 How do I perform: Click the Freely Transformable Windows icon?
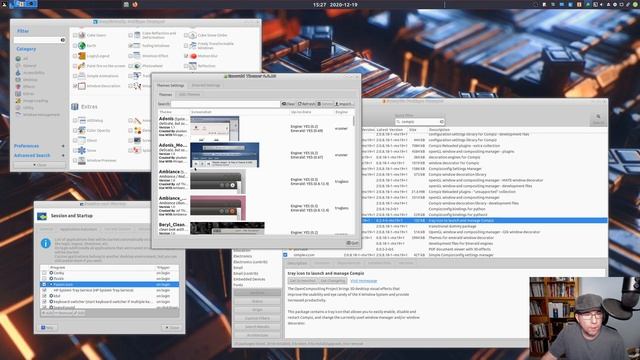click(x=193, y=45)
